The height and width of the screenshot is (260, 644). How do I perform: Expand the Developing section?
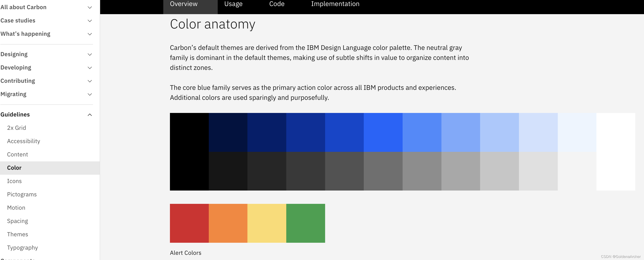coord(47,68)
